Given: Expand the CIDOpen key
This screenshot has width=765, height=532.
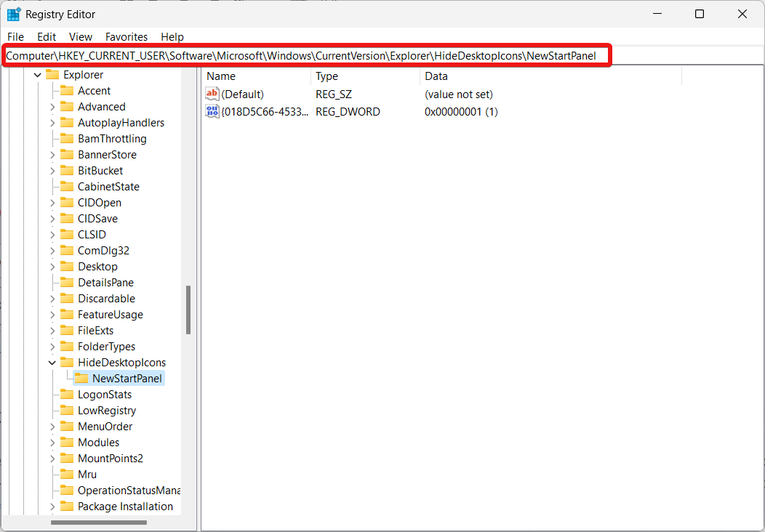Looking at the screenshot, I should click(52, 203).
